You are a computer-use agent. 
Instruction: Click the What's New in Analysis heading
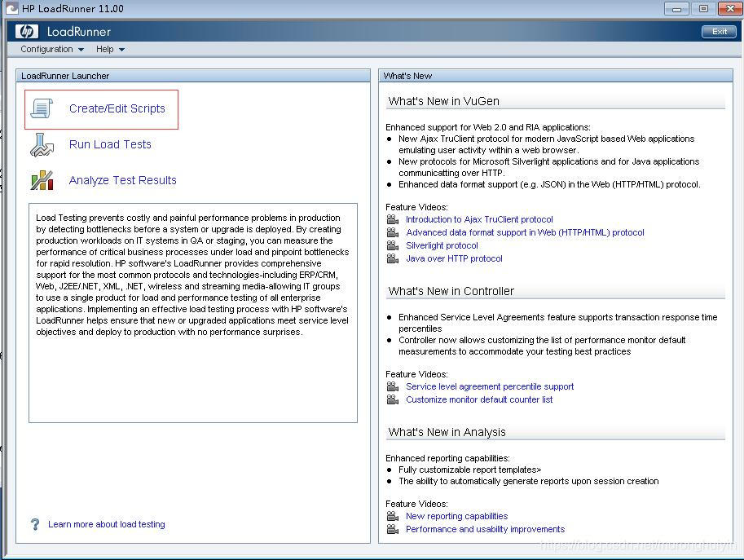coord(447,432)
